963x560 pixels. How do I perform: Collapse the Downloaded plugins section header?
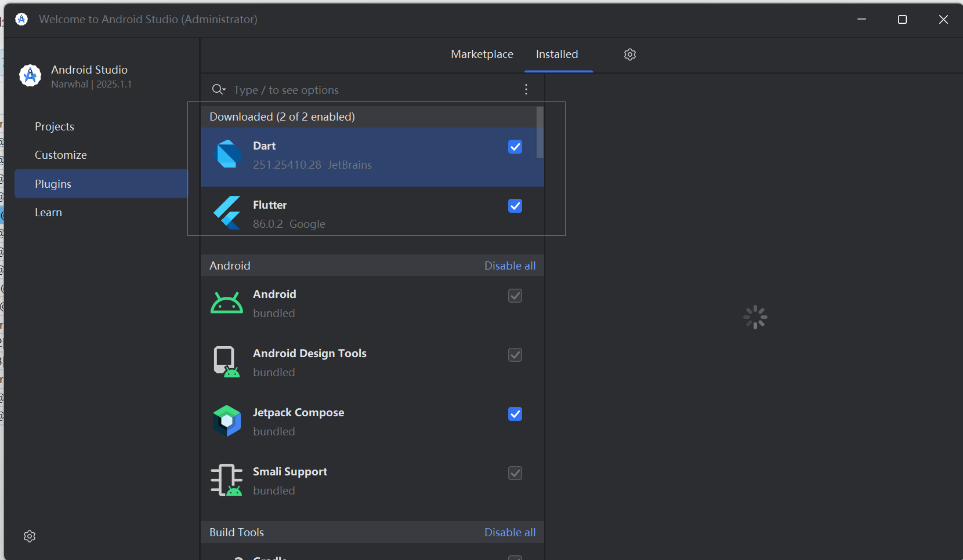tap(282, 117)
